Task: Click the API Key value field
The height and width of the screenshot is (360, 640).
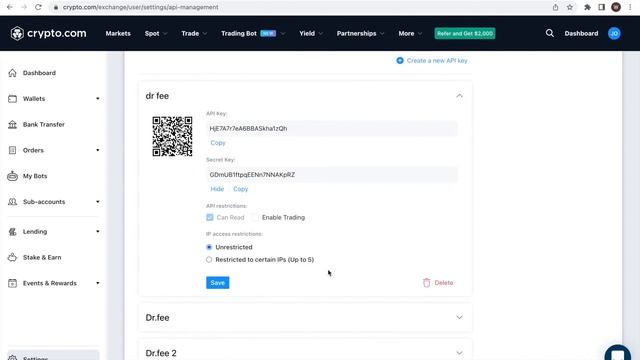Action: 332,128
